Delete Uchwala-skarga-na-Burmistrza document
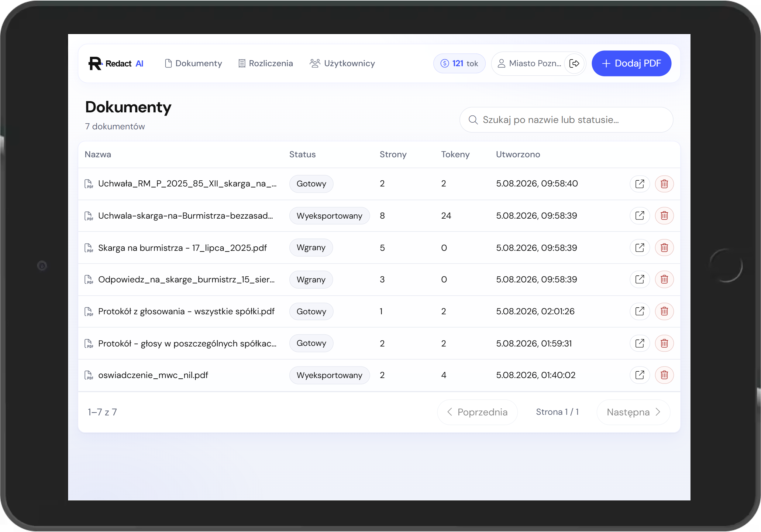 (x=664, y=216)
